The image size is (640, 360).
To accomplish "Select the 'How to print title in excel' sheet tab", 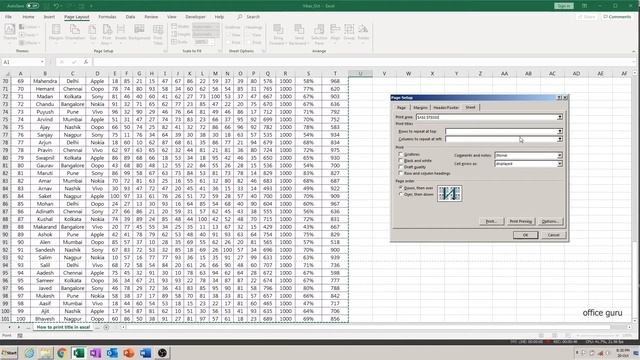I will click(63, 327).
